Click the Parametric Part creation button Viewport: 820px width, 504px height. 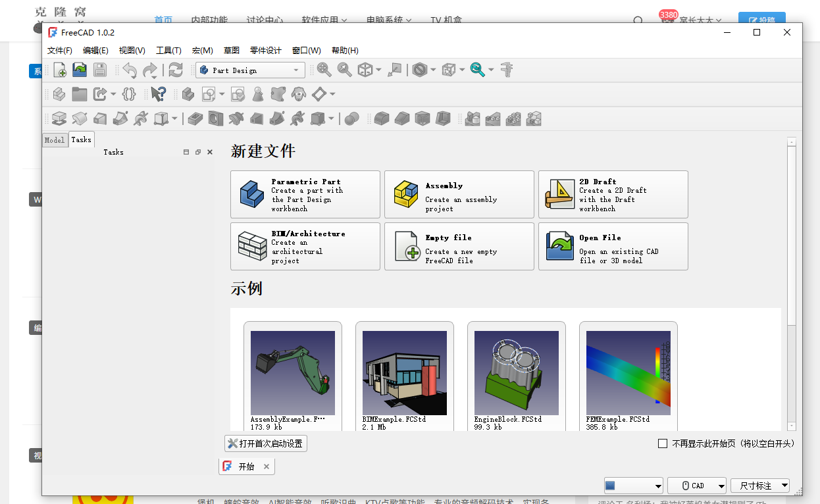[305, 195]
